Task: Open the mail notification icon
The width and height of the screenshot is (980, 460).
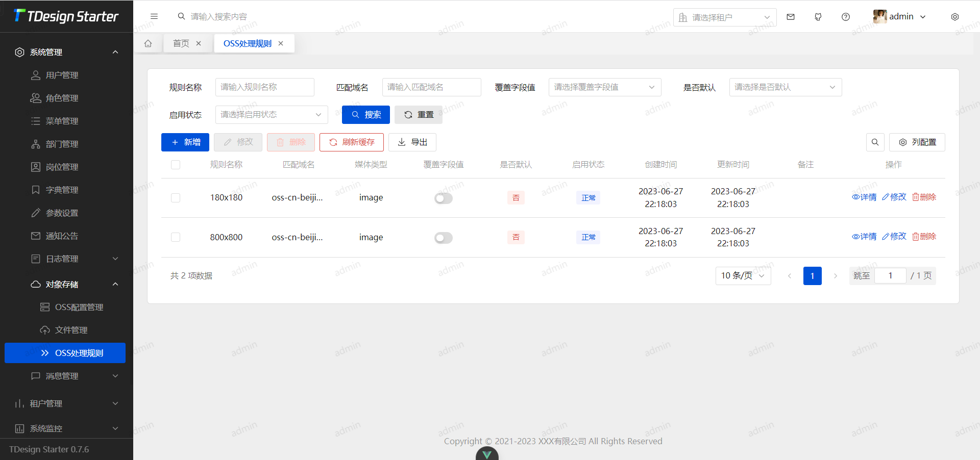Action: 791,16
